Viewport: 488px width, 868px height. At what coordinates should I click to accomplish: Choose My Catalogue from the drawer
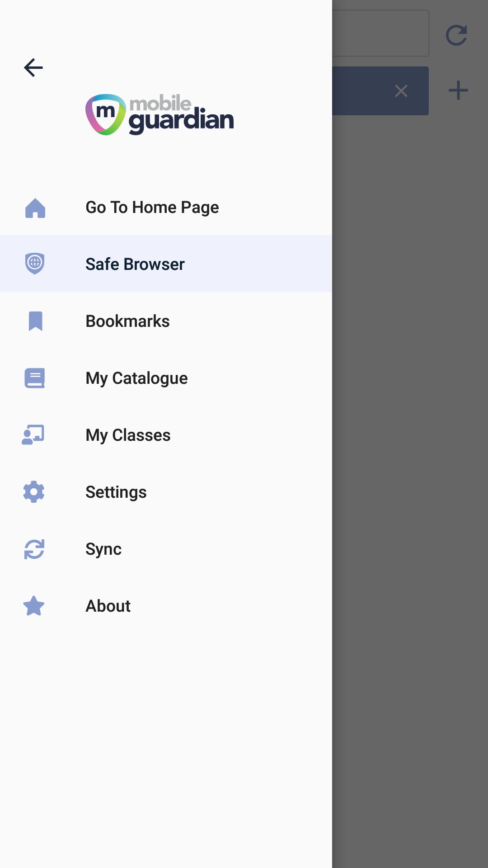(166, 378)
